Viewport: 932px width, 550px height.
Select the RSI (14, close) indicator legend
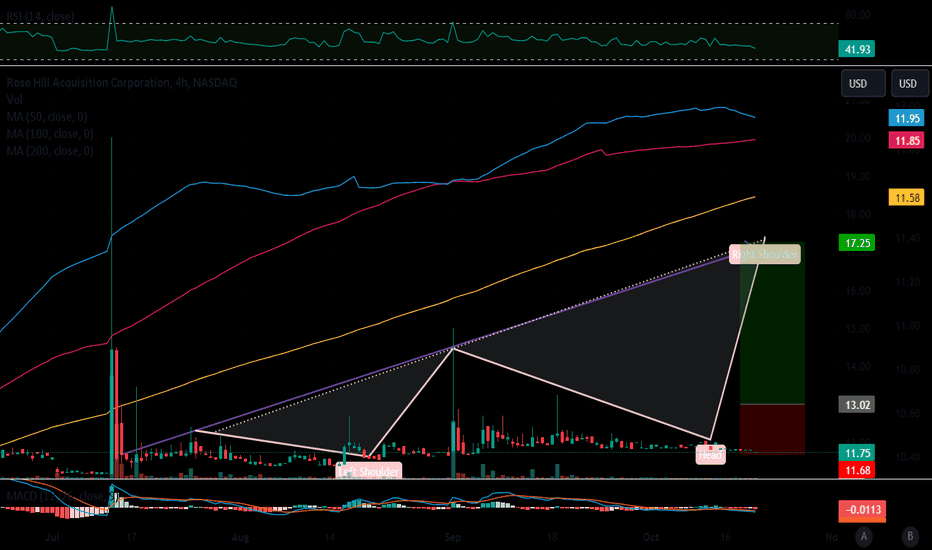tap(40, 17)
